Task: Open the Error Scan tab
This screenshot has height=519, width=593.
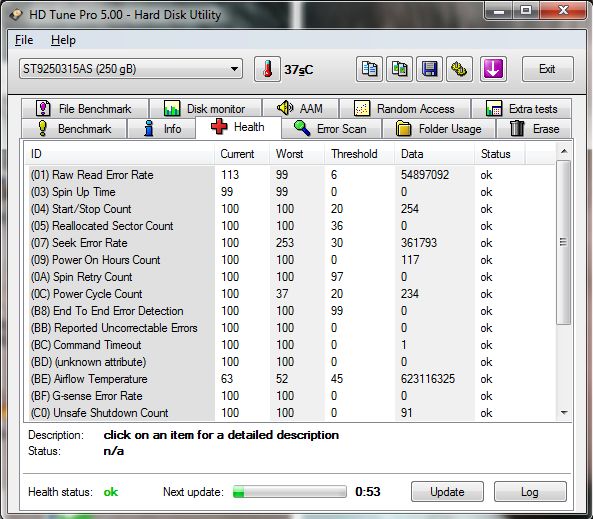Action: 331,129
